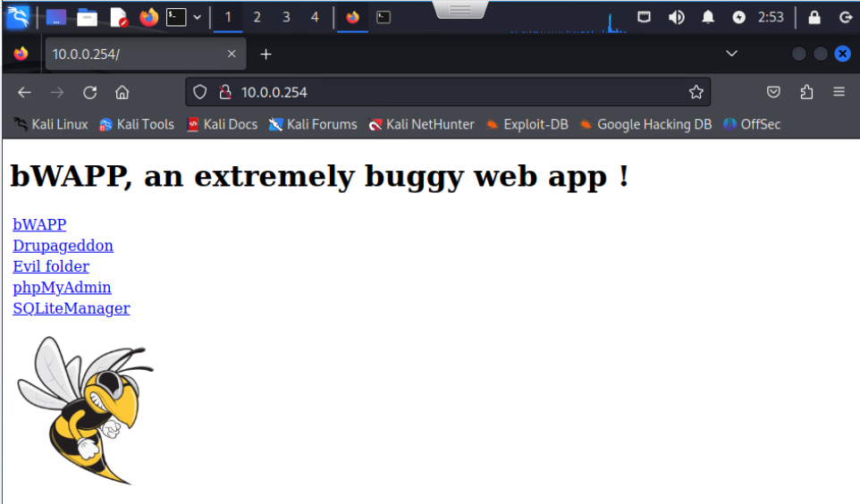Click the show desktop panel icon
The width and height of the screenshot is (860, 504).
pos(56,18)
